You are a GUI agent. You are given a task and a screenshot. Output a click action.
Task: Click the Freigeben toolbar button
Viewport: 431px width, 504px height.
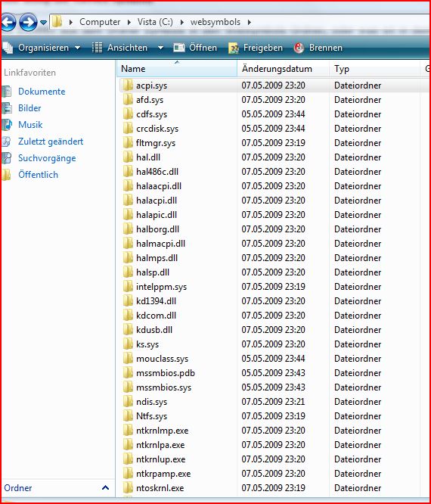coord(256,48)
